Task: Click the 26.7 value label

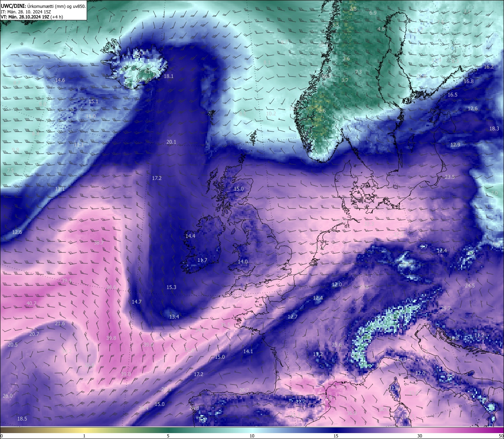Action: click(x=244, y=390)
